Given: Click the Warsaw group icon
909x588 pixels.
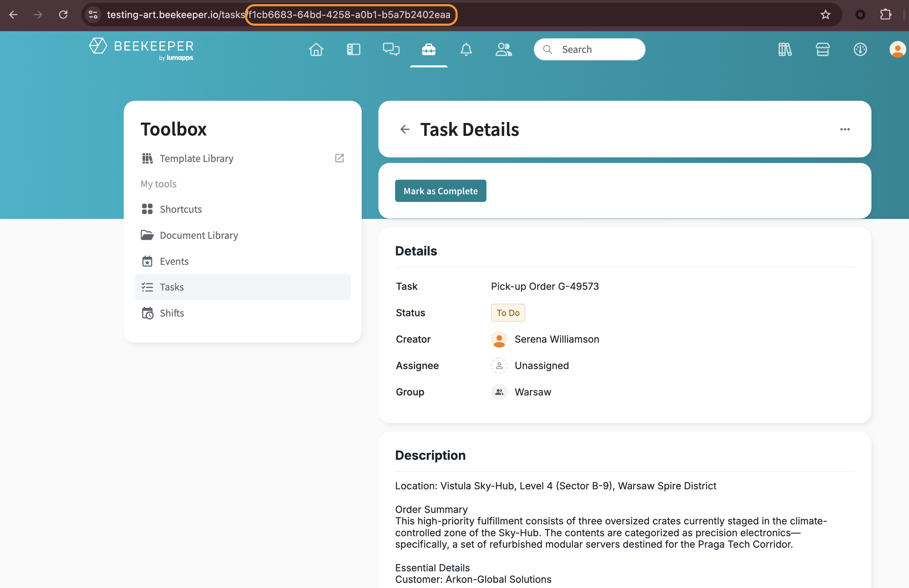Looking at the screenshot, I should [x=499, y=392].
